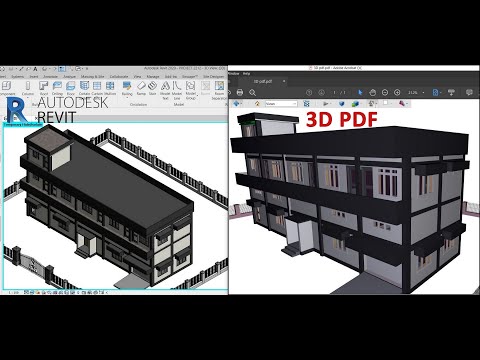This screenshot has width=480, height=360.
Task: Zoom in with the plus icon in Acrobat
Action: click(x=397, y=92)
